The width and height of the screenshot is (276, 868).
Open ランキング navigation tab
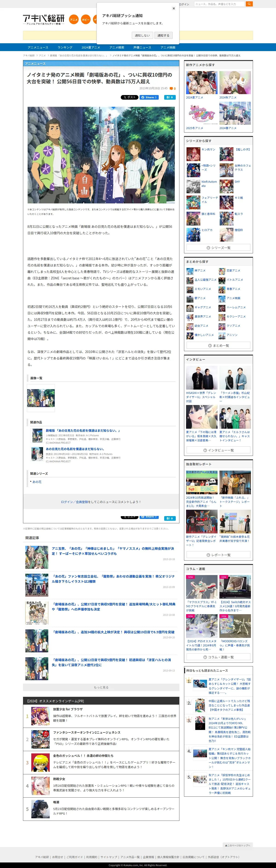[65, 47]
